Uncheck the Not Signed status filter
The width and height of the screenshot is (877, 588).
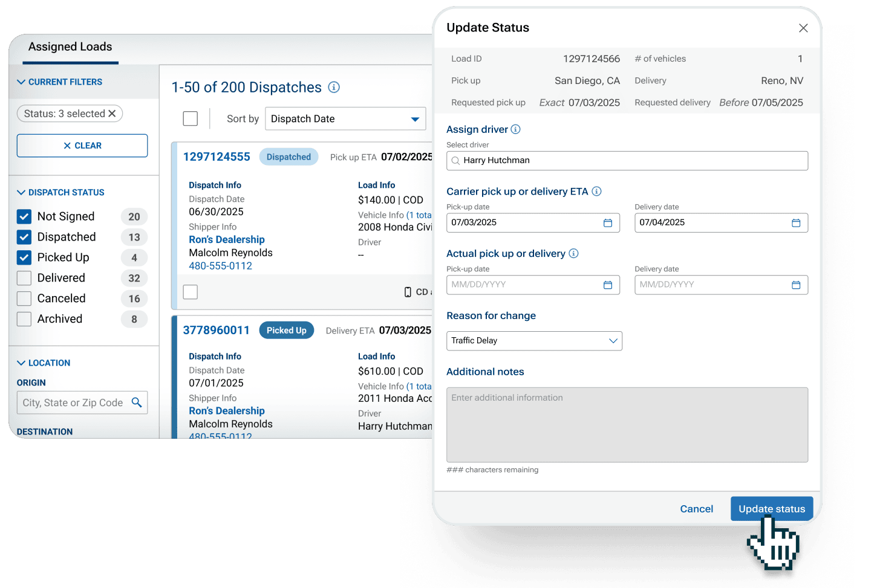[24, 216]
